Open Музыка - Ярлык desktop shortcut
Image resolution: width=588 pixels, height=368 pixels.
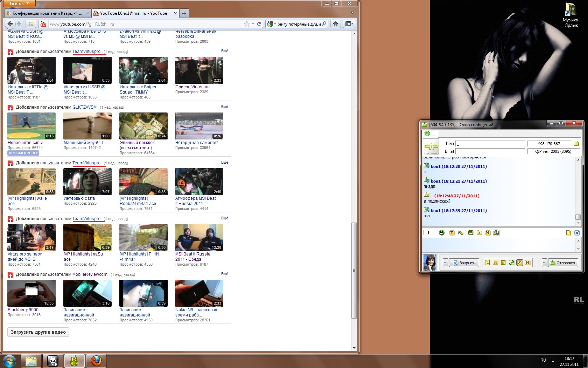pos(571,15)
